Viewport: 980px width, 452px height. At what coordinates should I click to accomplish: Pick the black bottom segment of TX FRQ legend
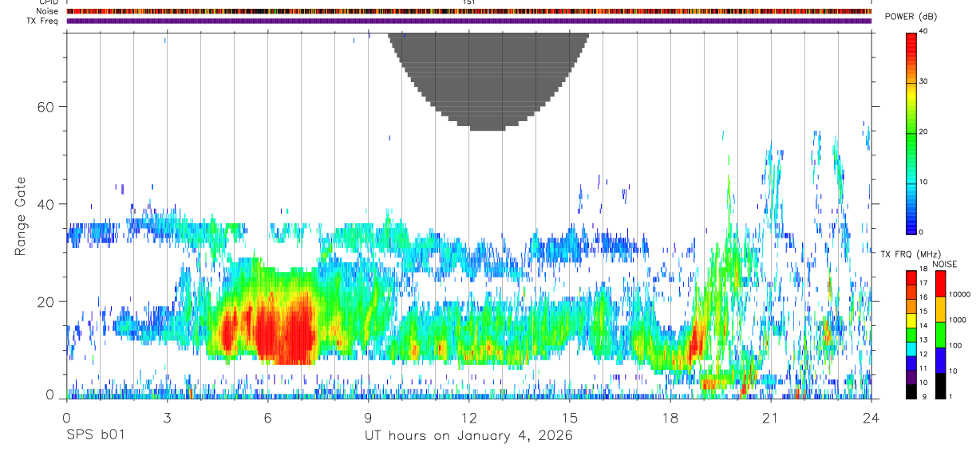point(911,392)
